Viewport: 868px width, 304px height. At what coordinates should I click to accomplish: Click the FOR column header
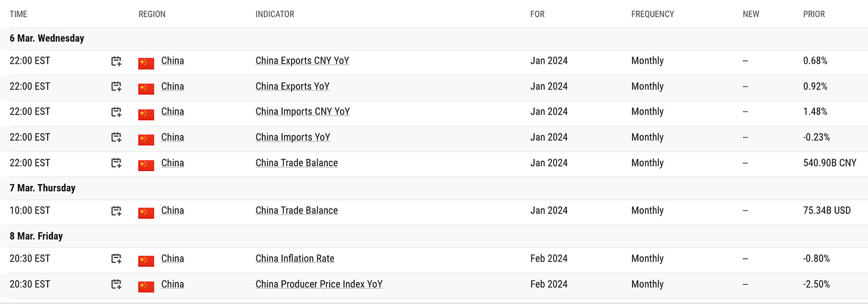point(537,14)
